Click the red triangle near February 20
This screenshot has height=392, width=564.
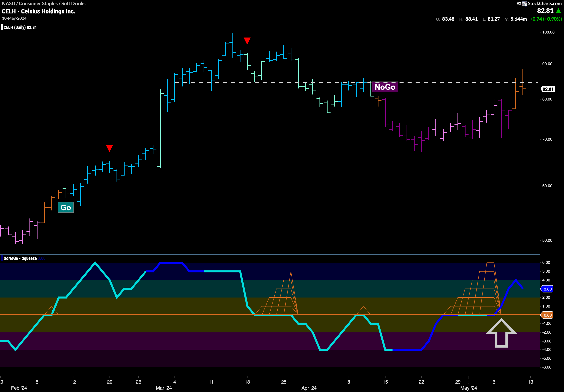tap(109, 148)
